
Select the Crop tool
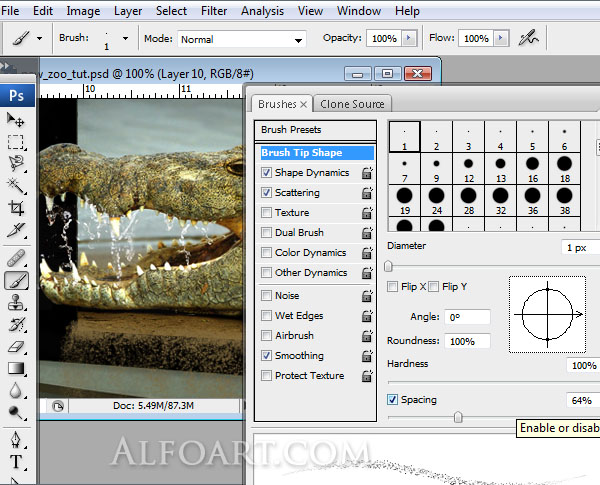tap(16, 208)
